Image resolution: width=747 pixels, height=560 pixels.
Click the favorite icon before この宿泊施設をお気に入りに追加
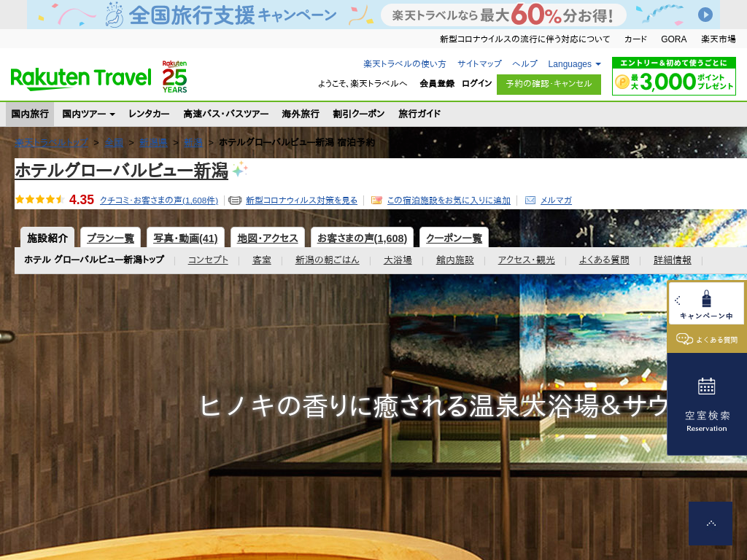376,201
